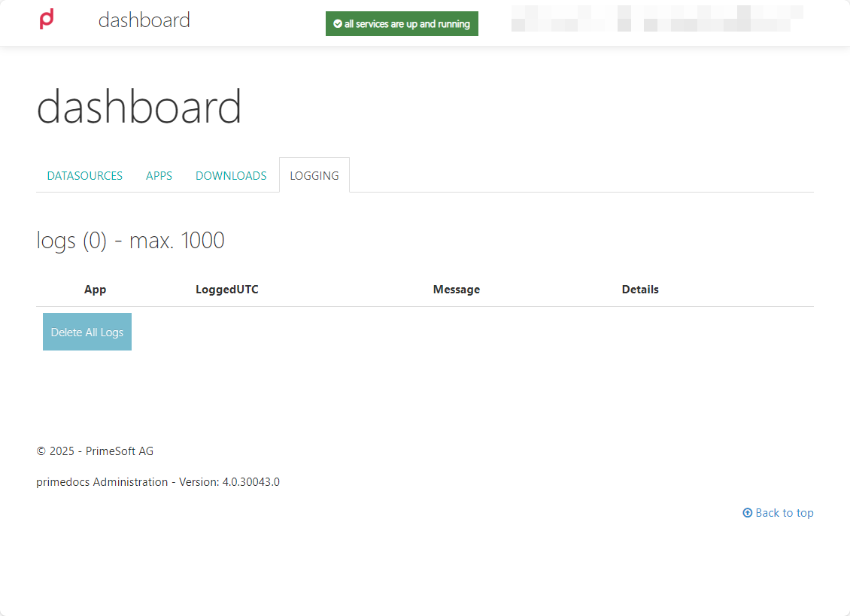Screen dimensions: 850x616
Task: Open the dashboard link in navbar
Action: [144, 20]
